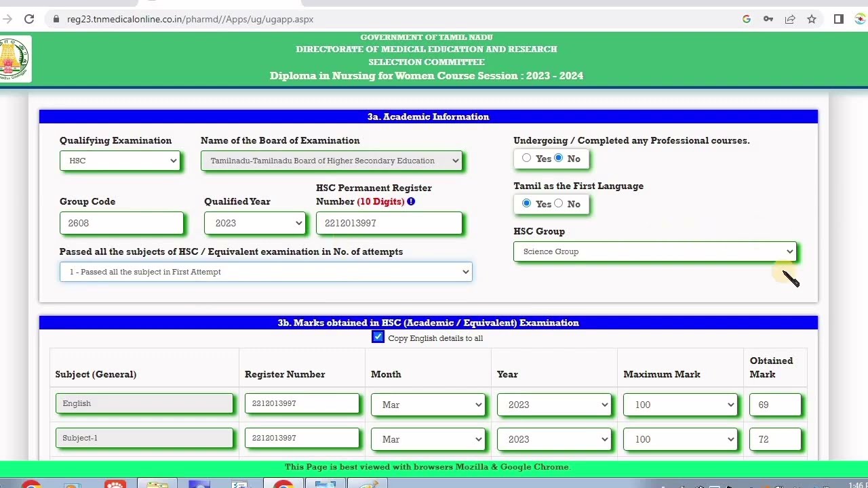
Task: Open Month dropdown for English row
Action: (428, 405)
